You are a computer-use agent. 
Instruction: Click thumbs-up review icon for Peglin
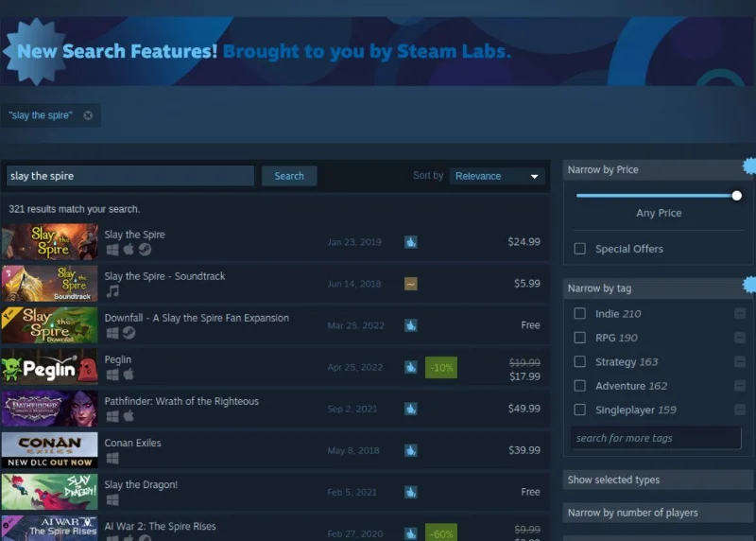[411, 367]
